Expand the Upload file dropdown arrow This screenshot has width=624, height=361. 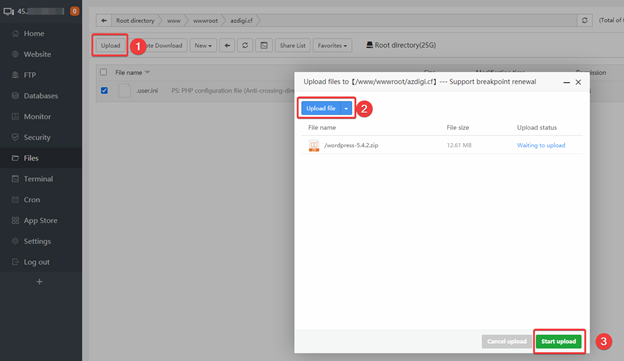tap(346, 108)
